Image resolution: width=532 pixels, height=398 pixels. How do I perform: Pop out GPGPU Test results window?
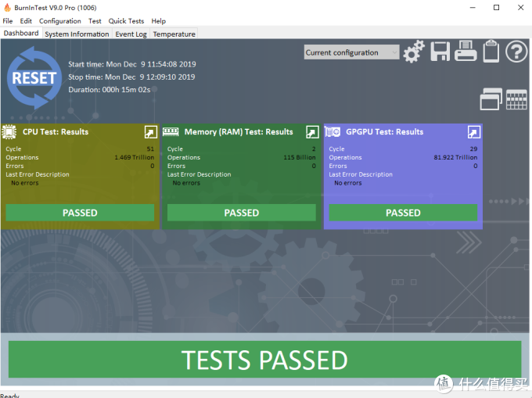point(474,132)
